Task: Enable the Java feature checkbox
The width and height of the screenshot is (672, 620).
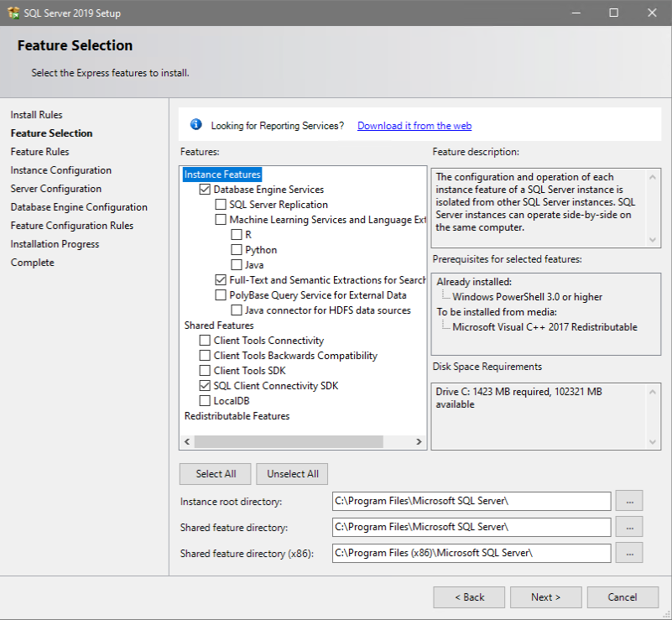Action: [x=237, y=265]
